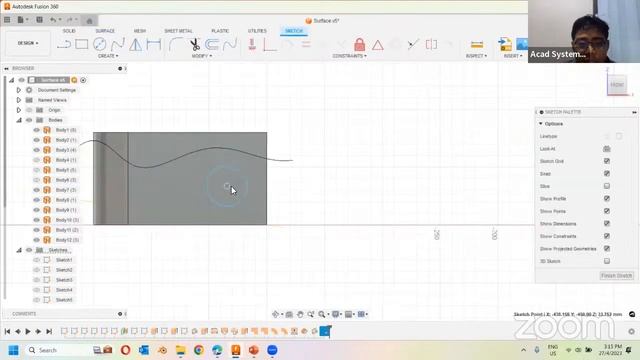Expand the Origin node

click(18, 110)
